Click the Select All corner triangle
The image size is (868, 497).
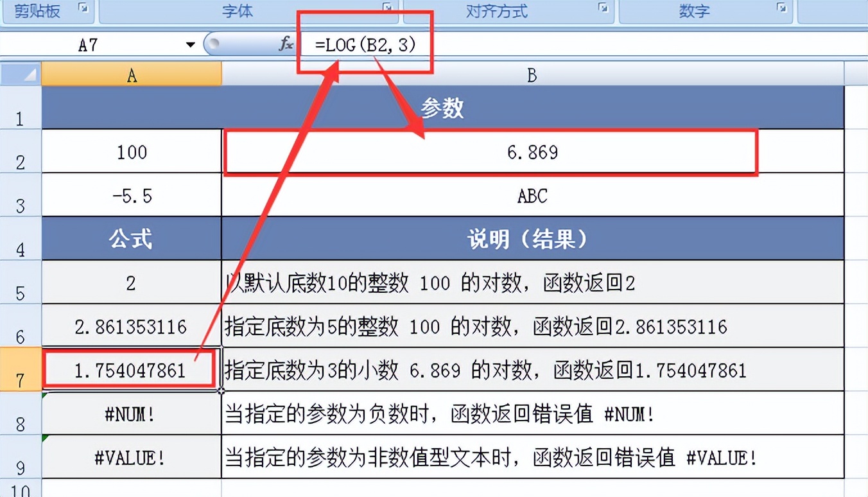point(21,75)
